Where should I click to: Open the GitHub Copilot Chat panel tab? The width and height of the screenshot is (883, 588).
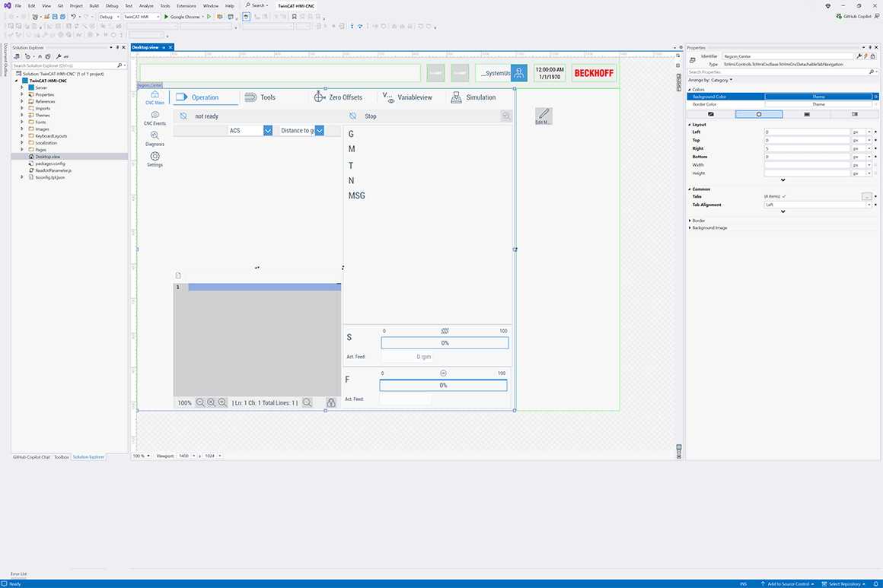tap(31, 457)
